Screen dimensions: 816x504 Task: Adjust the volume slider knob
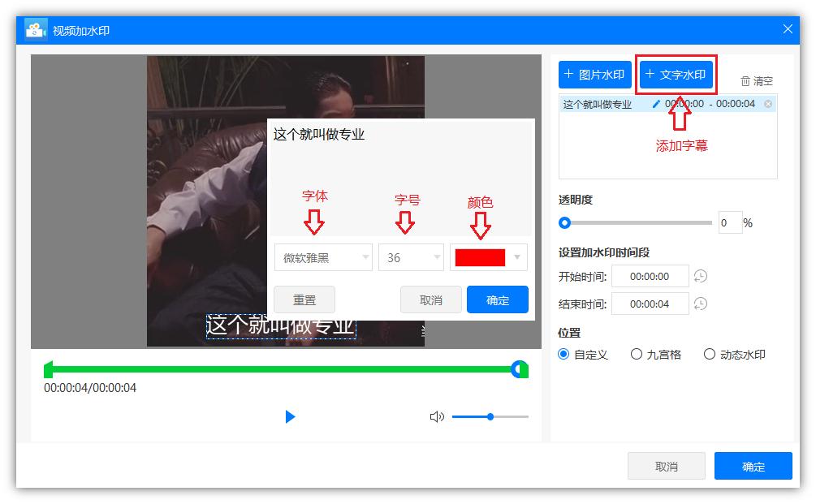(x=490, y=416)
